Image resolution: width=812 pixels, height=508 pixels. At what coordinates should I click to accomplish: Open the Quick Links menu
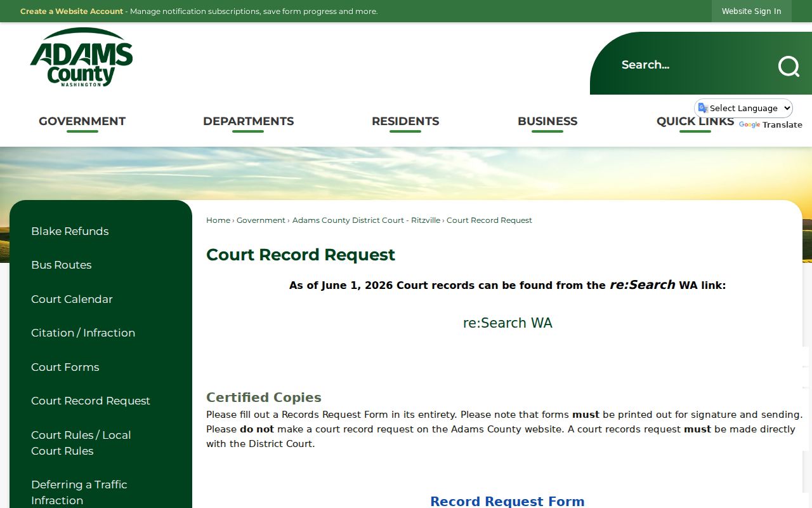point(695,121)
